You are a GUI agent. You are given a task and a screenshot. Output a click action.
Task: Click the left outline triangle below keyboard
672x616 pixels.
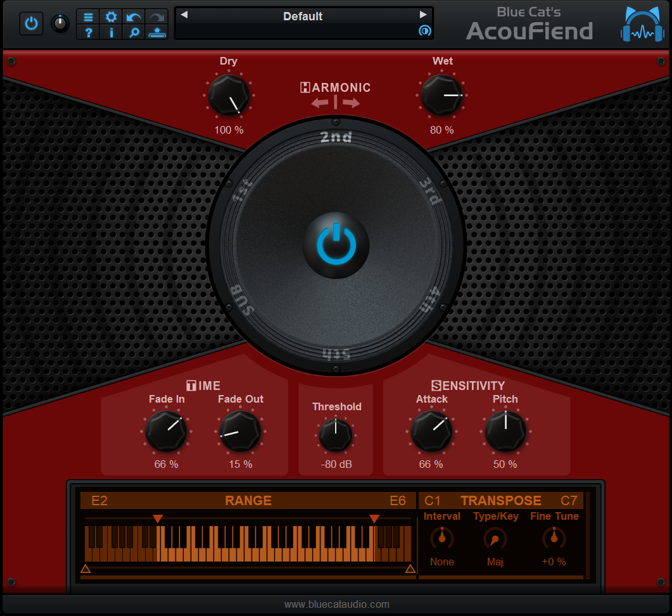tap(86, 569)
